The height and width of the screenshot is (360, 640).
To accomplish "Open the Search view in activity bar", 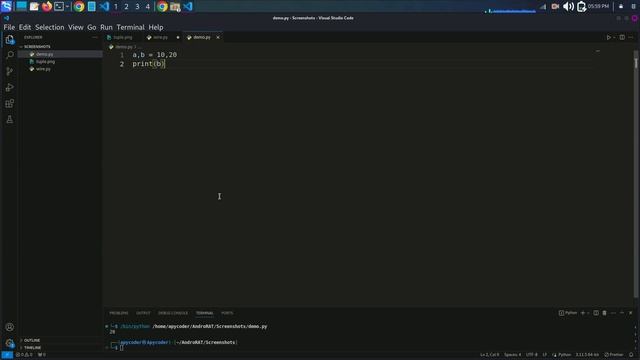I will click(x=10, y=55).
